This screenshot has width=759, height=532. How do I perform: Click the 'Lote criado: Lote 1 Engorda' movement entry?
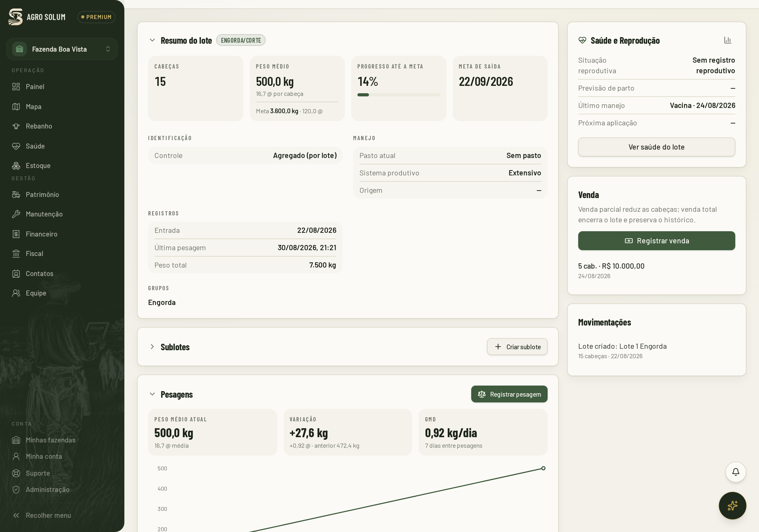622,346
